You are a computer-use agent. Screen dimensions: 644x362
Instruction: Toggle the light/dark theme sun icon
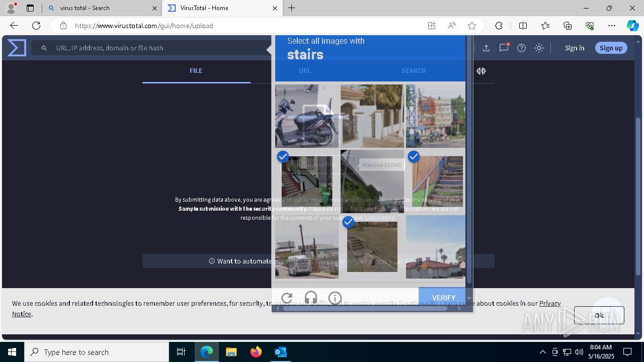pos(539,48)
